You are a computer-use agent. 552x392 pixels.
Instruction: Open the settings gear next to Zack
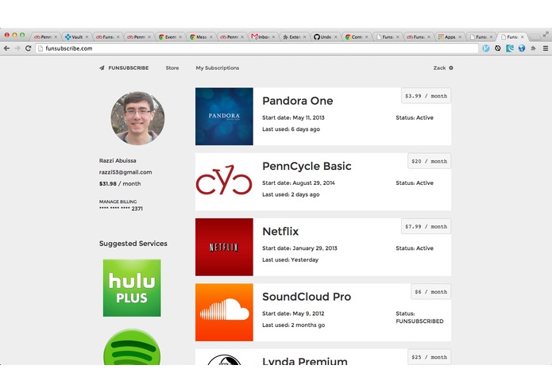(x=451, y=68)
